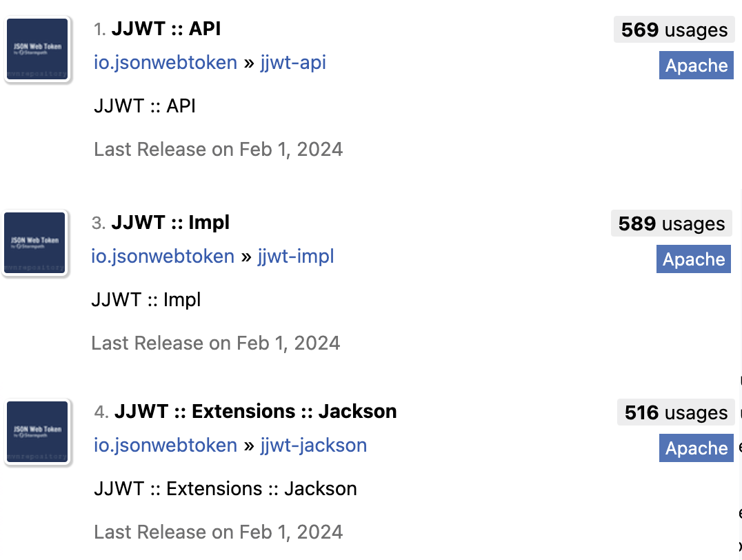Select the Apache license badge on JJWT API
Screen dimensions: 742x560
[x=696, y=66]
